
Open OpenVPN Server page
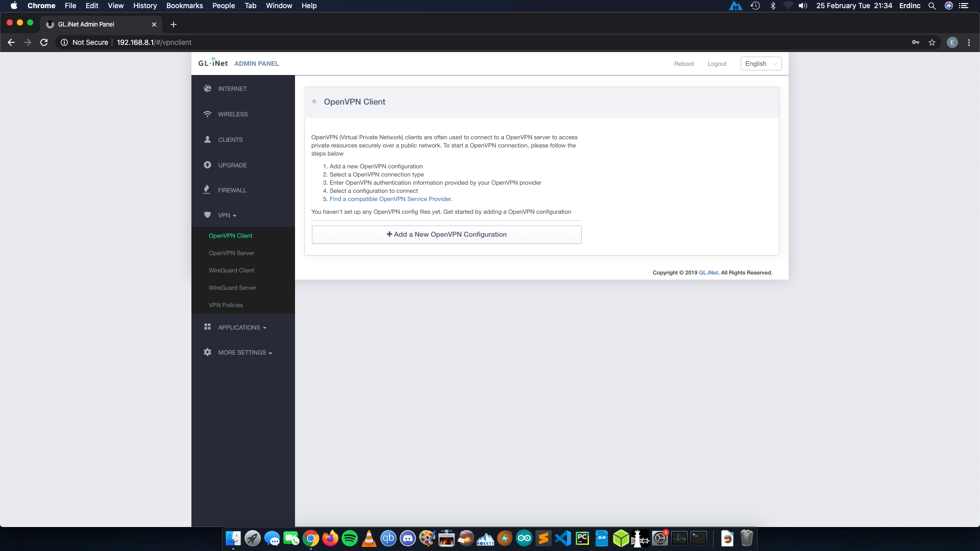coord(231,253)
